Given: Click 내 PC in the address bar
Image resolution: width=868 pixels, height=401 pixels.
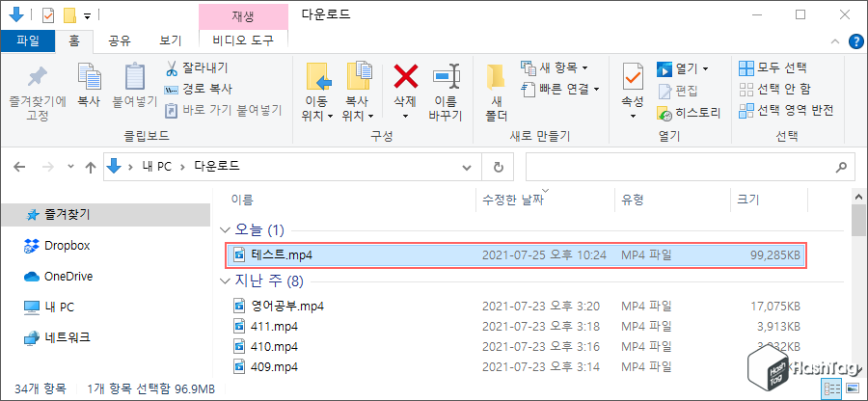Looking at the screenshot, I should pyautogui.click(x=155, y=167).
